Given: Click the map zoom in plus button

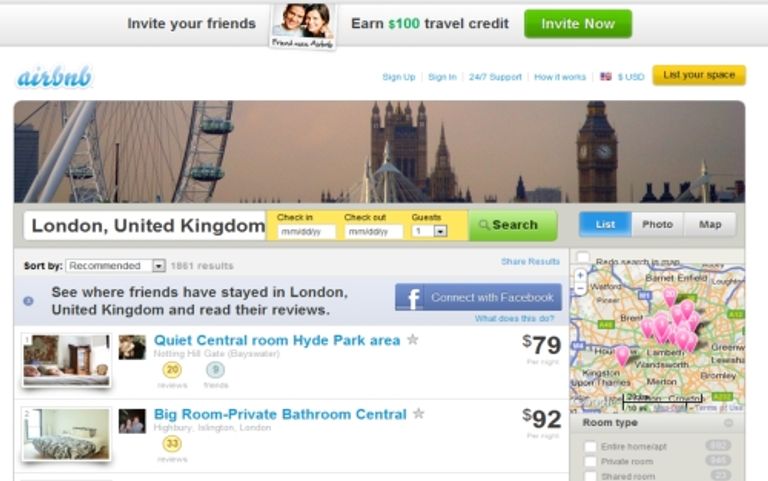Looking at the screenshot, I should pyautogui.click(x=580, y=275).
